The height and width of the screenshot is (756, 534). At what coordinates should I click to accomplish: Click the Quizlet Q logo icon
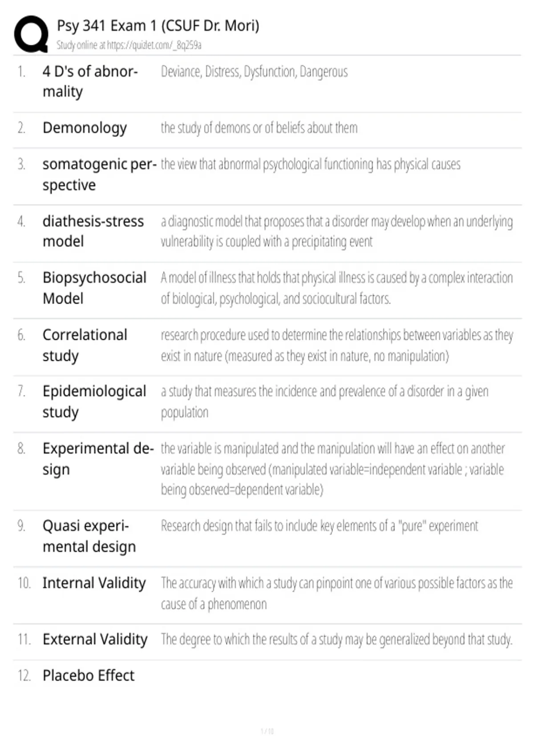[x=31, y=34]
